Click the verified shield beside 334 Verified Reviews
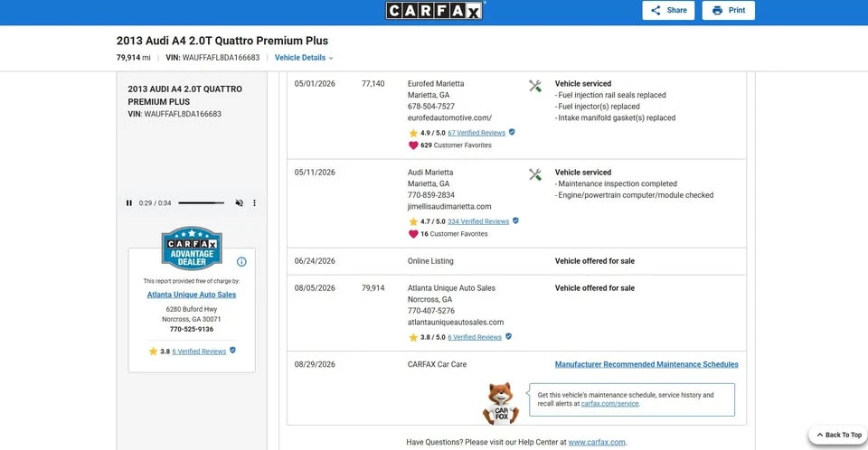The width and height of the screenshot is (868, 450). click(515, 220)
